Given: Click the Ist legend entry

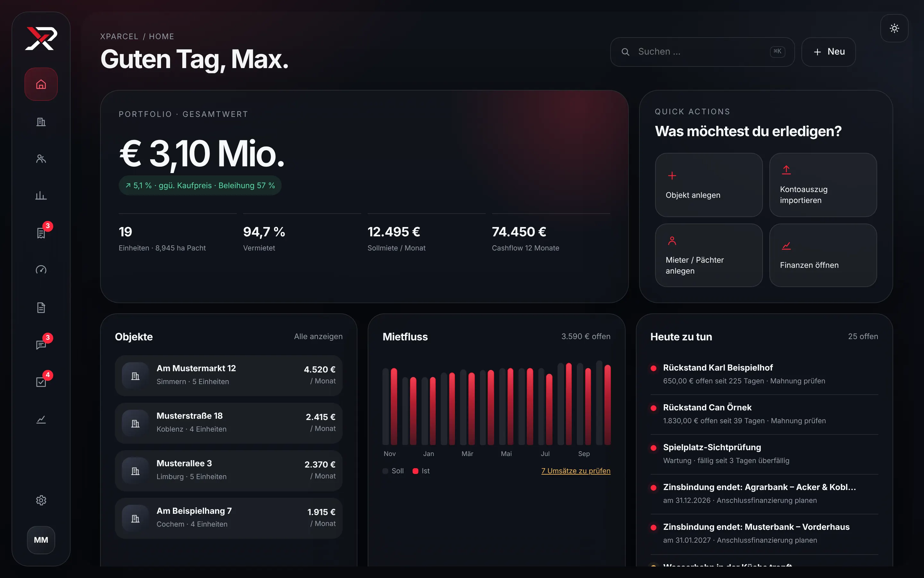Looking at the screenshot, I should click(421, 471).
